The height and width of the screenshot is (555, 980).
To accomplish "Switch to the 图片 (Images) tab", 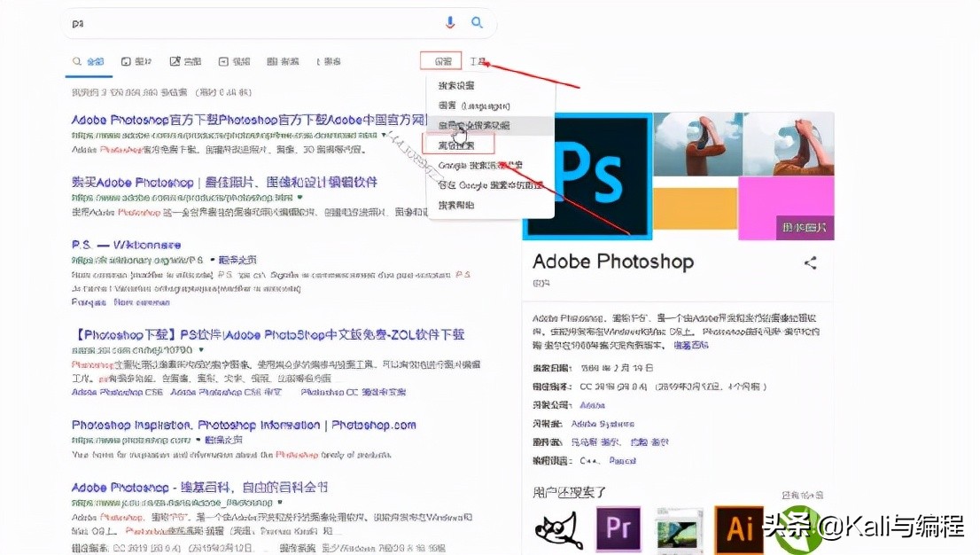I will coord(136,61).
